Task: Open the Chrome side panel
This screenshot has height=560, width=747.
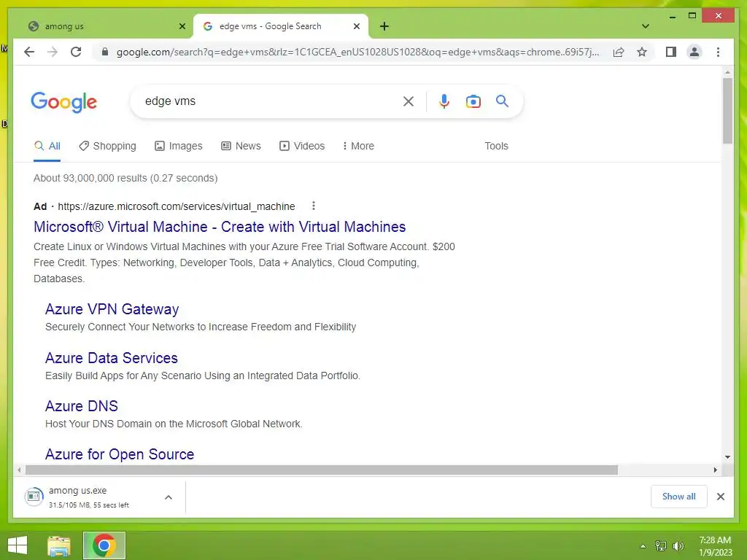Action: 671,52
